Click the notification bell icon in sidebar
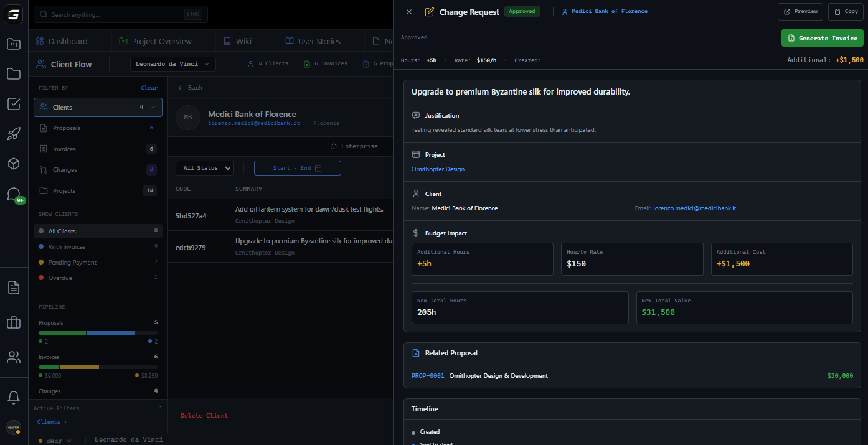 click(x=14, y=397)
